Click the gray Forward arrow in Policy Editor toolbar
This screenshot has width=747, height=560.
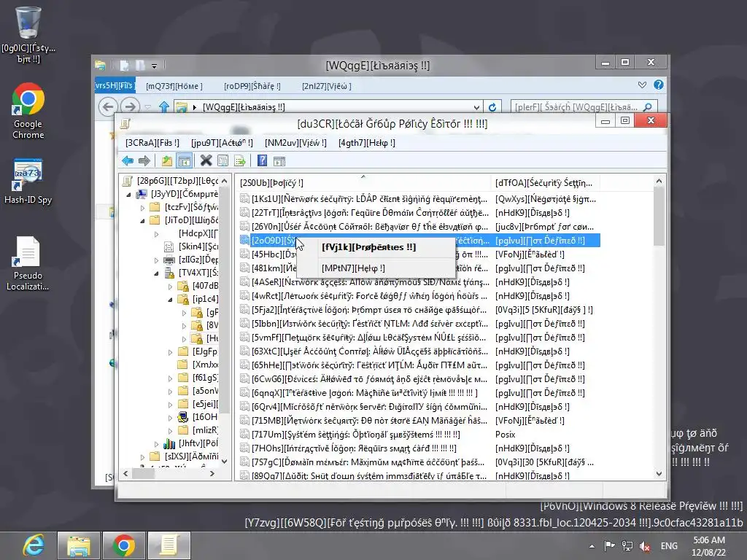[x=144, y=161]
